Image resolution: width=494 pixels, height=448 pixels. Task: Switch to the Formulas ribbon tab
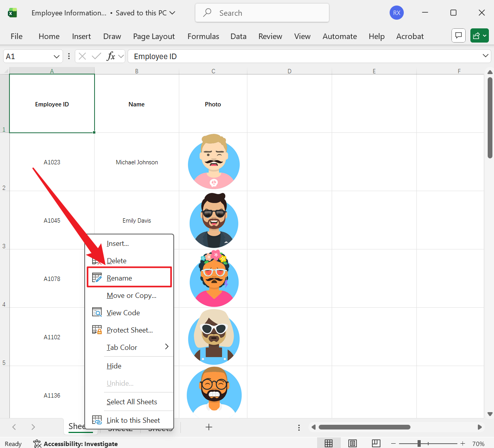[203, 36]
